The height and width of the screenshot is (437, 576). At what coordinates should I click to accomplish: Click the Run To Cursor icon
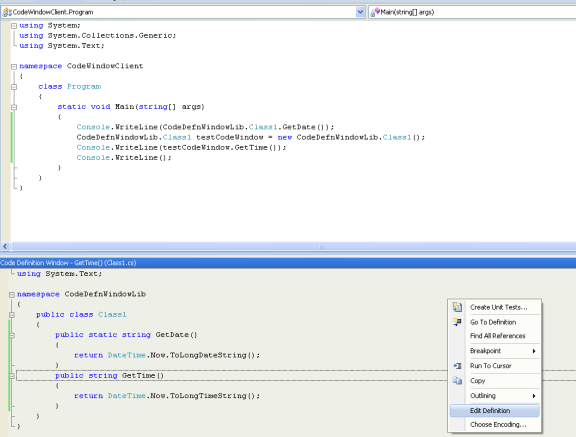(x=457, y=366)
